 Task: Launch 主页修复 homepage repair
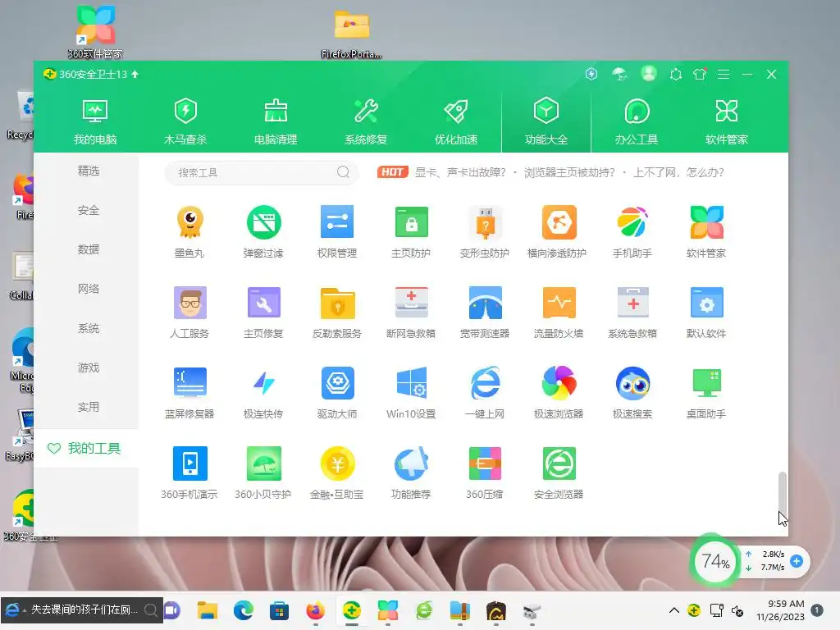[263, 313]
